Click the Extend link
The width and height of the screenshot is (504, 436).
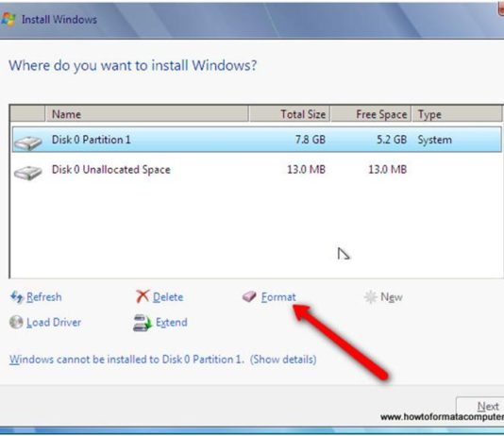(172, 322)
